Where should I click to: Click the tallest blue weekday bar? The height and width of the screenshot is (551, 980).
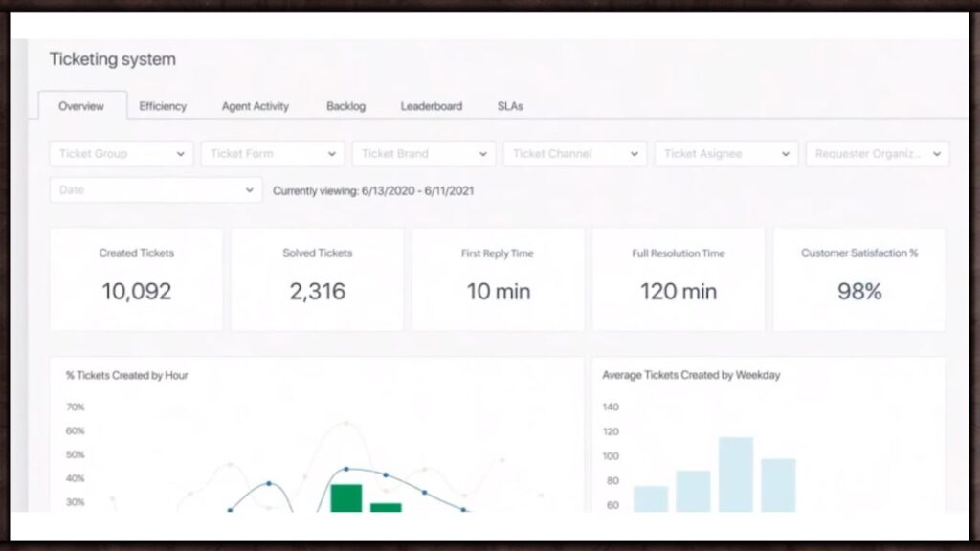tap(736, 474)
